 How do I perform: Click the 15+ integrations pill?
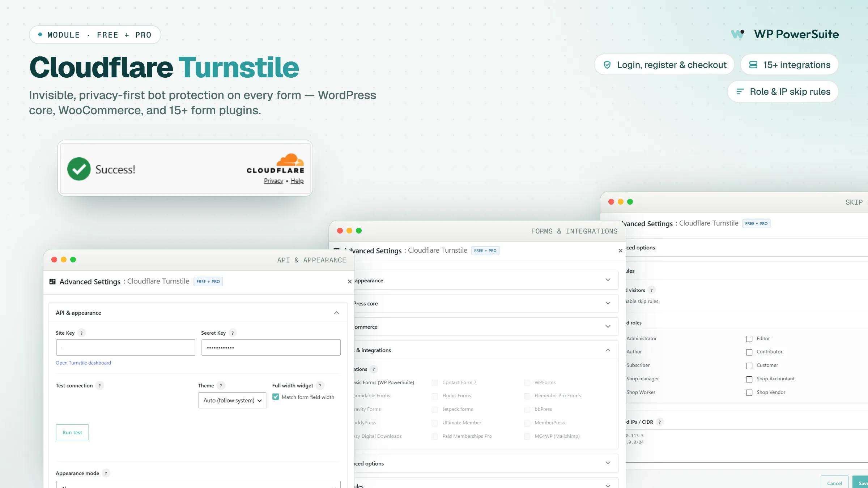(x=790, y=65)
